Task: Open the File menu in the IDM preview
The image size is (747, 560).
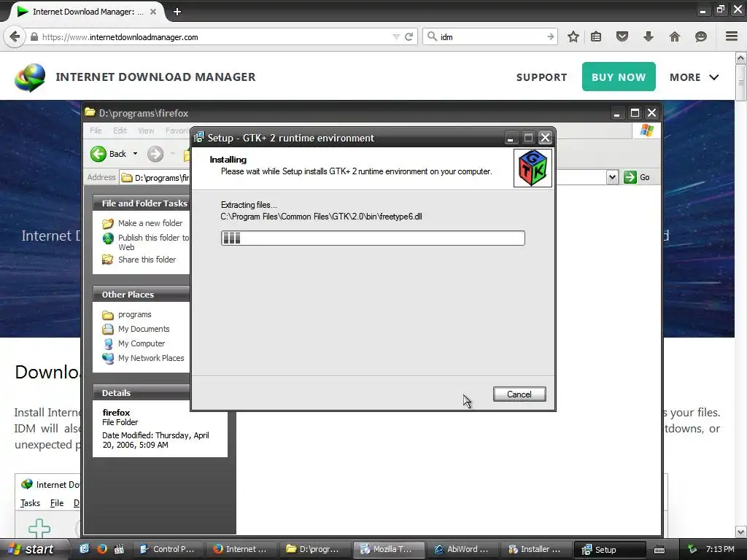Action: 57,503
